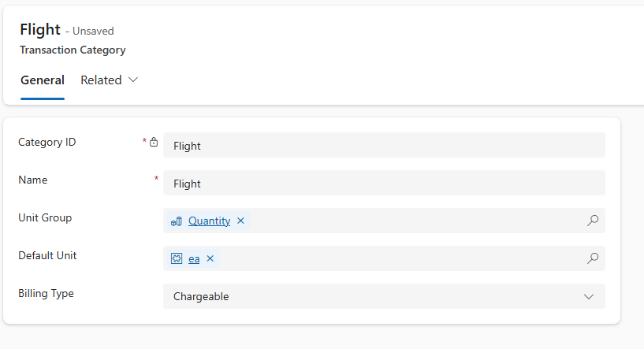Open the Related tab
Screen dimensions: 644x349
pos(101,80)
